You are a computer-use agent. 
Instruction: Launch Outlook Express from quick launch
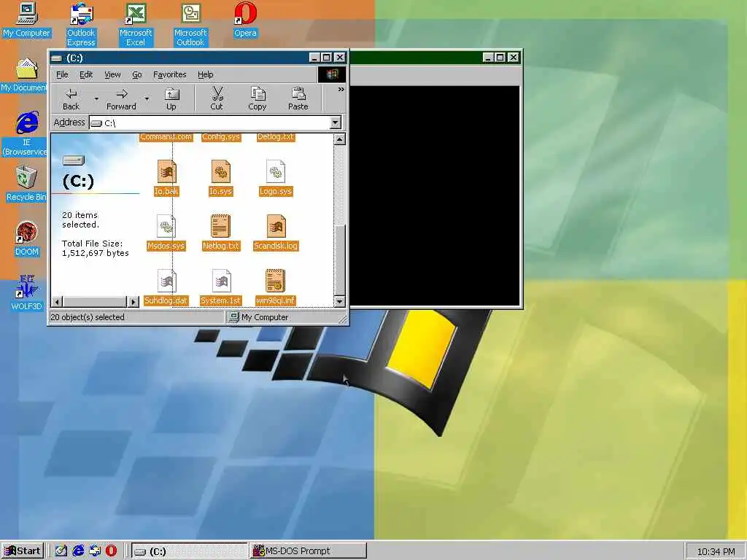click(95, 551)
